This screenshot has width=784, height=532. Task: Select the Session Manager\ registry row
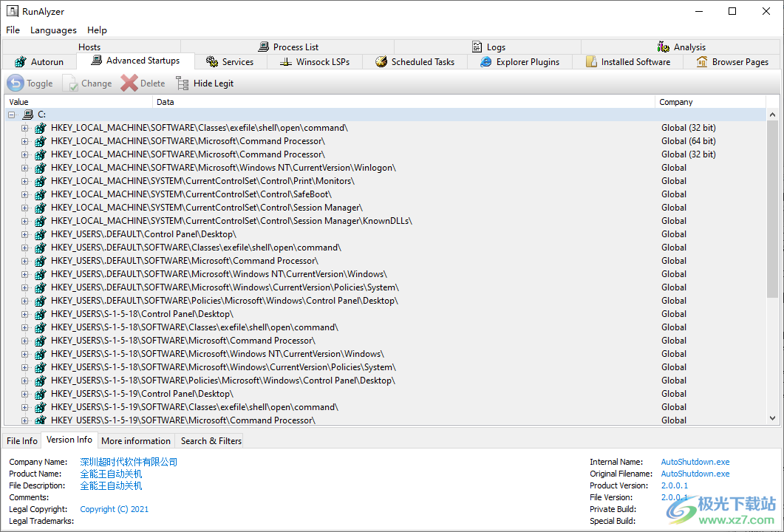point(385,208)
